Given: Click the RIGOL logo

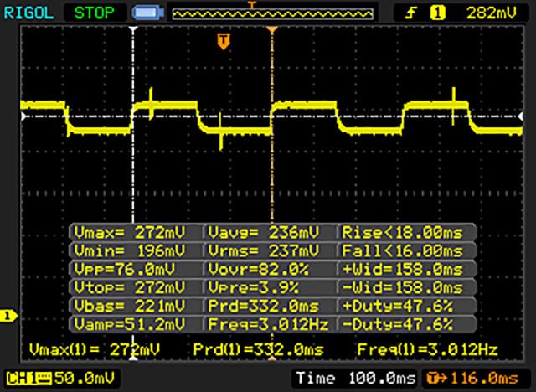Looking at the screenshot, I should coord(28,13).
